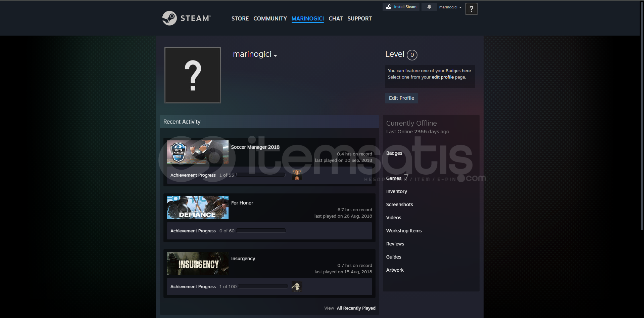This screenshot has width=644, height=318.
Task: Open the notifications bell
Action: [x=429, y=7]
